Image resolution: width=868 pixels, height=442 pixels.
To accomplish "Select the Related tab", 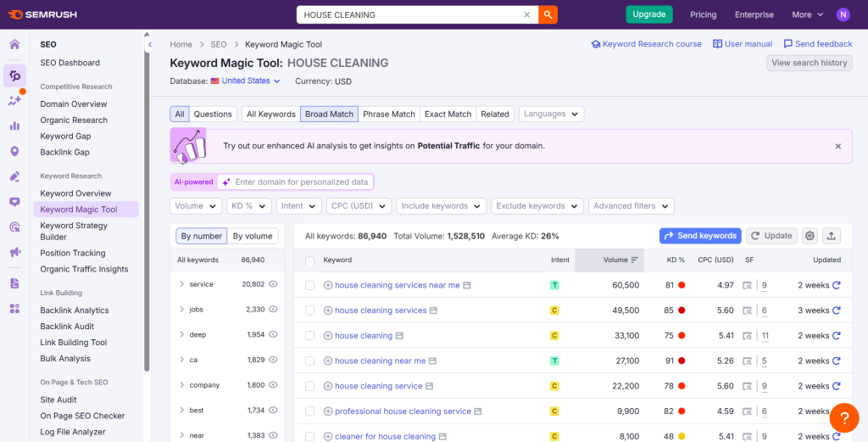I will (x=495, y=114).
